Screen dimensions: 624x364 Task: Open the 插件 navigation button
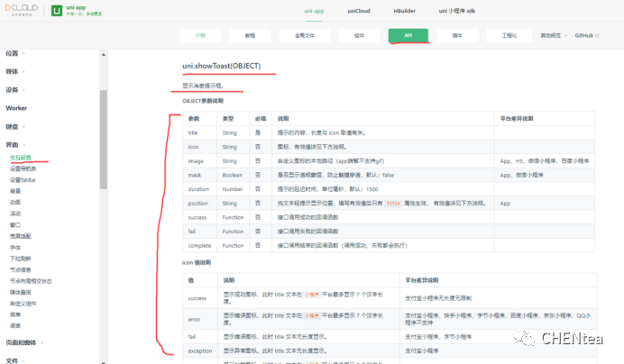457,35
